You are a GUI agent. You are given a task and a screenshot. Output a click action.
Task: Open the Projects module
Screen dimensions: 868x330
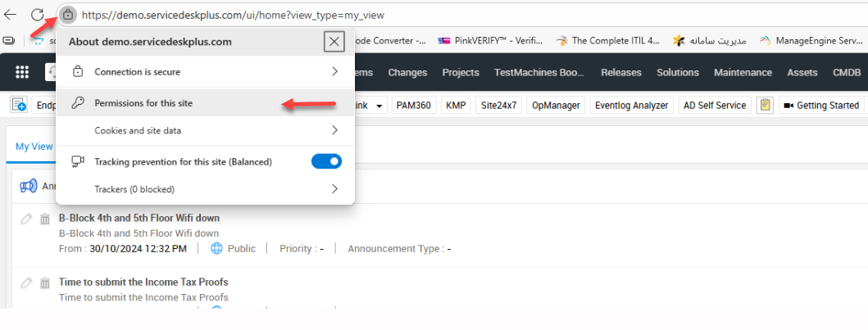pos(461,72)
